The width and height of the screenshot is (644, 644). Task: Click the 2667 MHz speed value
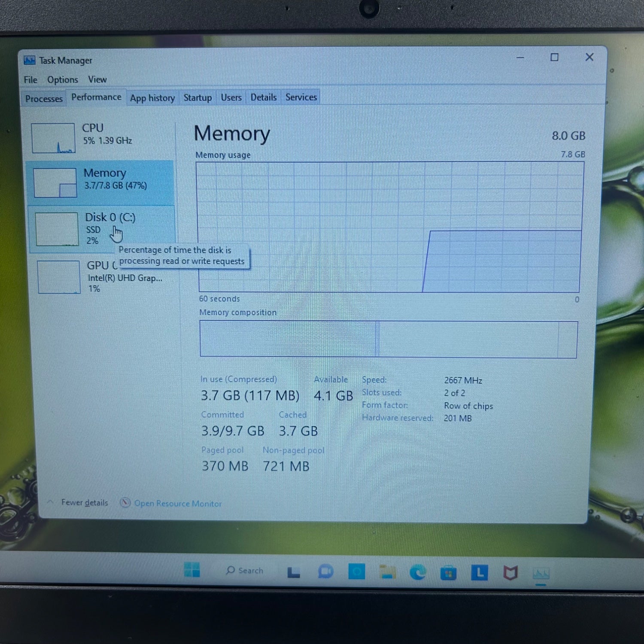click(463, 380)
